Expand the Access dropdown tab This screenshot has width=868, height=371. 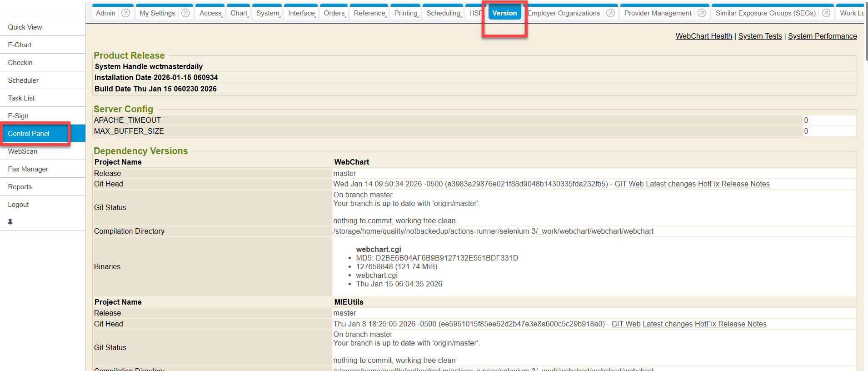pos(210,13)
